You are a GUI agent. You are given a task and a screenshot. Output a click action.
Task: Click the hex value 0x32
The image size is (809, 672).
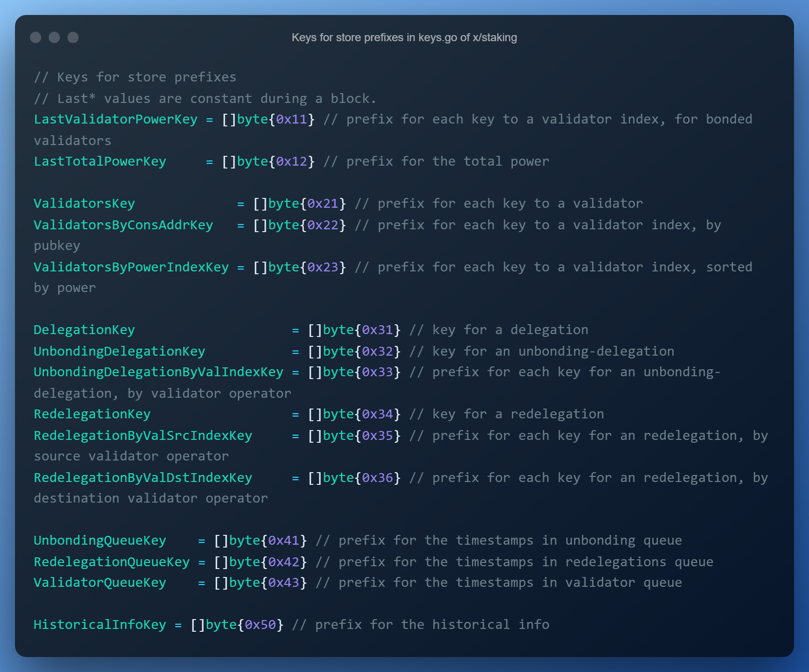[378, 351]
